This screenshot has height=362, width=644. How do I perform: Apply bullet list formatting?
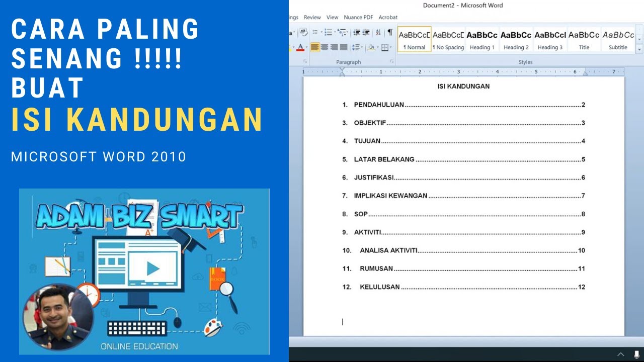315,32
